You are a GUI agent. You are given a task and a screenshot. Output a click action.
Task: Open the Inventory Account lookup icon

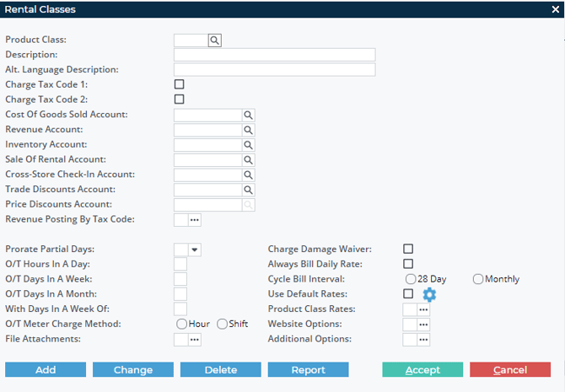[x=248, y=145]
